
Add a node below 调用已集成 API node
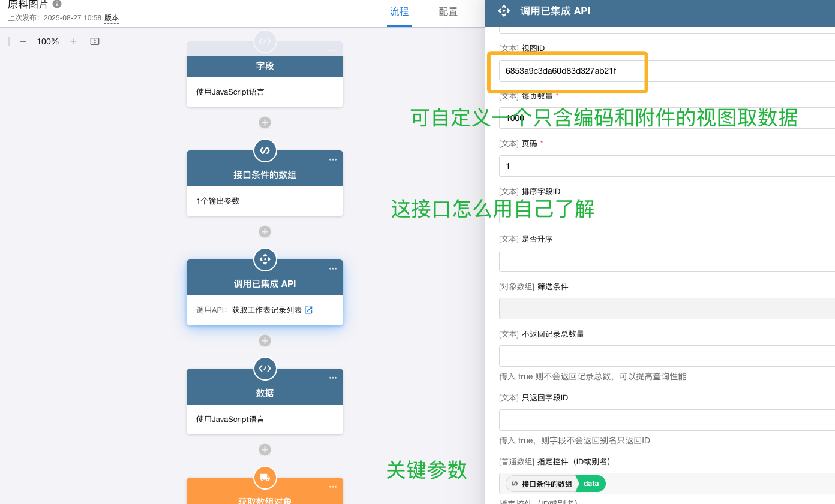(x=265, y=340)
